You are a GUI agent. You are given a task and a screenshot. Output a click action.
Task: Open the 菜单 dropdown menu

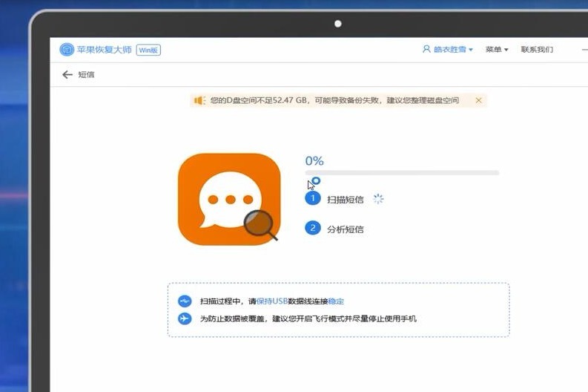(497, 50)
